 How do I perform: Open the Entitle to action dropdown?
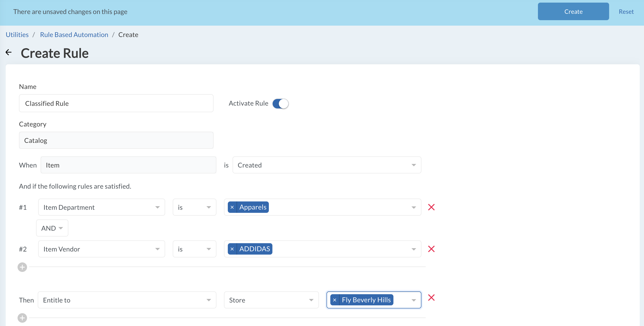coord(127,300)
